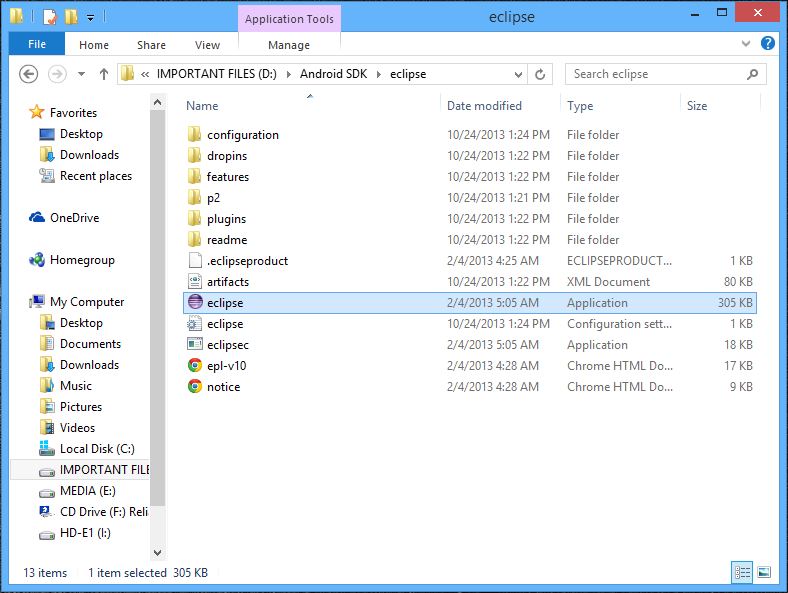Open Desktop under Favorites
This screenshot has width=788, height=593.
point(81,134)
